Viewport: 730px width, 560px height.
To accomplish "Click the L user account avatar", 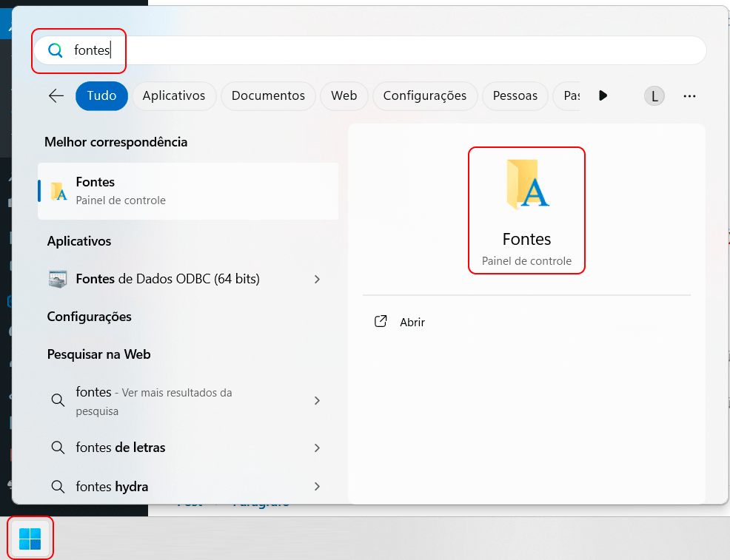I will coord(654,96).
